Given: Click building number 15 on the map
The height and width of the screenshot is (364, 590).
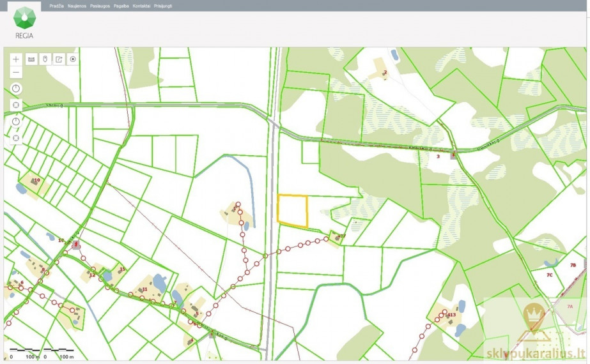Looking at the screenshot, I should point(122,269).
